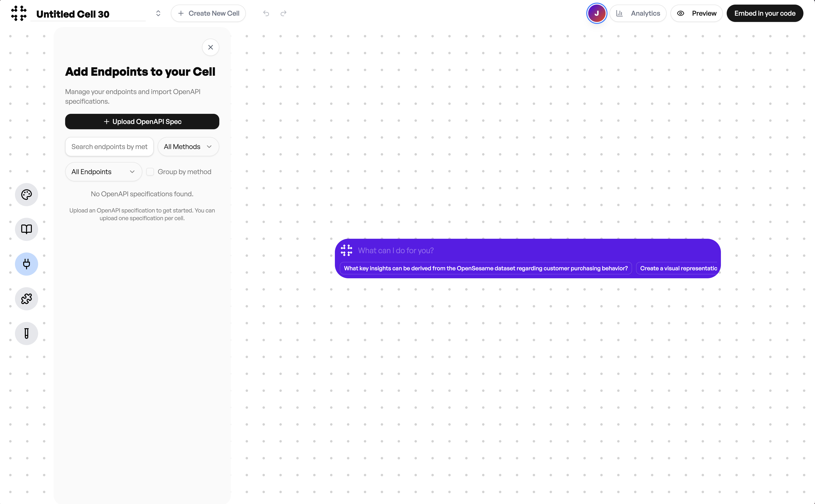Screen dimensions: 815x504
Task: Open the cell switcher chevrons beside title
Action: click(x=158, y=13)
